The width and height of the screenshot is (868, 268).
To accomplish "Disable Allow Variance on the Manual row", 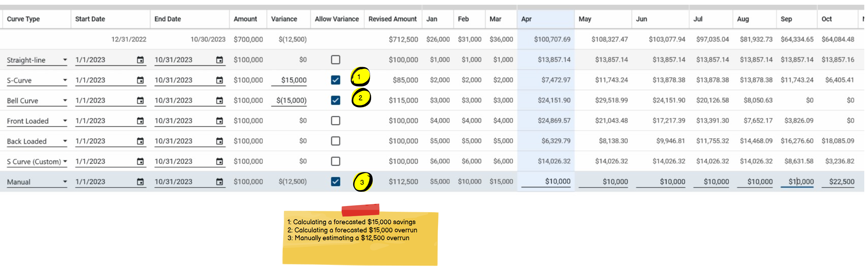I will pyautogui.click(x=335, y=182).
